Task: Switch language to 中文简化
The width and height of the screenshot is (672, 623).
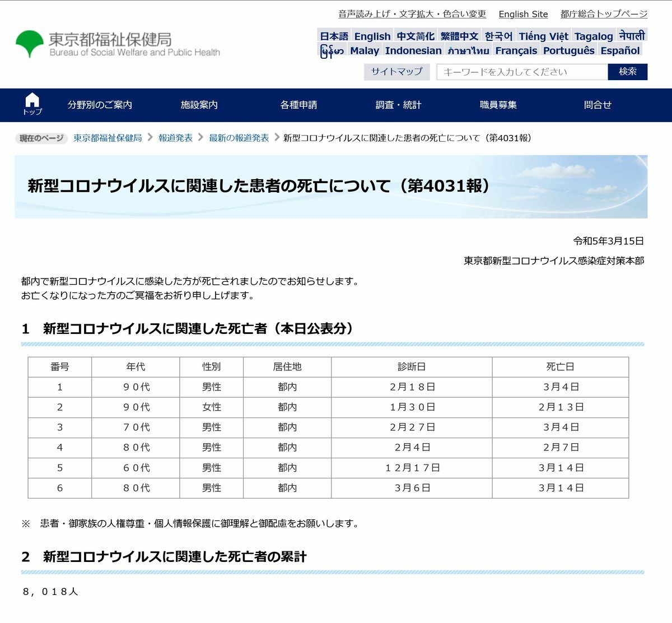Action: (x=416, y=36)
